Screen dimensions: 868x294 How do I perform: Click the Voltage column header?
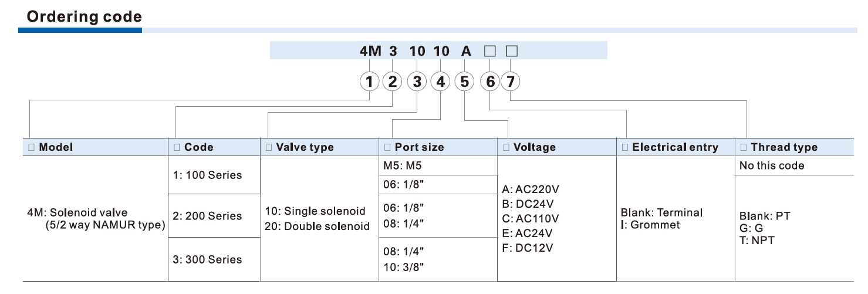pos(534,147)
